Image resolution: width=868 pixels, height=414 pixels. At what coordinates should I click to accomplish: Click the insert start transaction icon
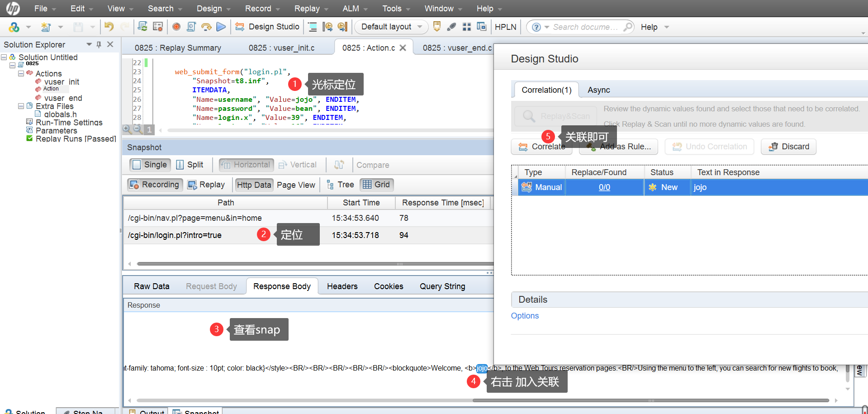point(327,27)
